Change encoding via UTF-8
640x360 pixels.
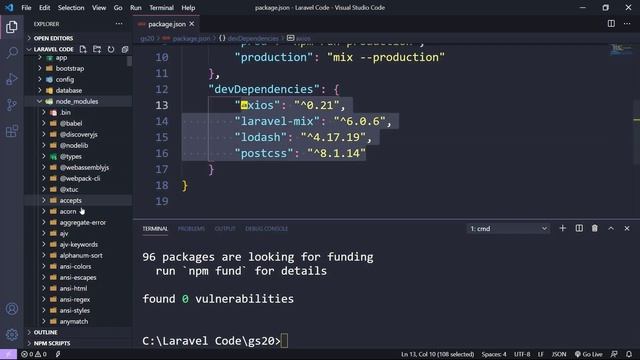point(522,354)
